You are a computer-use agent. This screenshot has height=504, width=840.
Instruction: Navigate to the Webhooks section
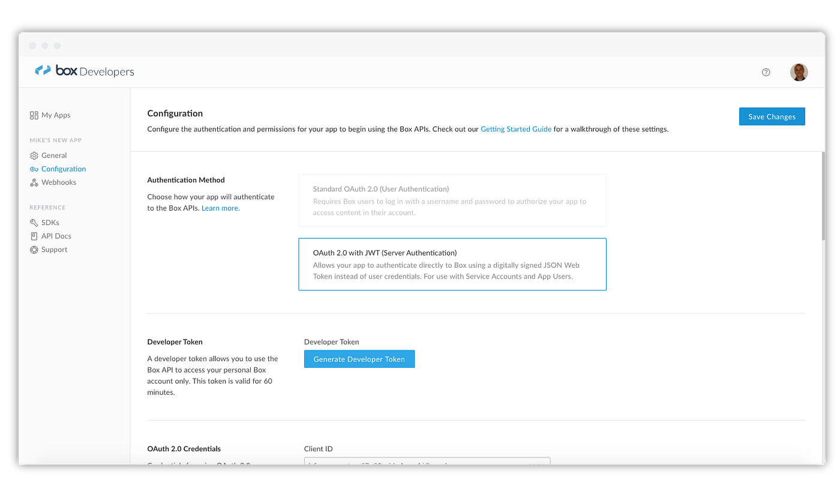coord(58,182)
